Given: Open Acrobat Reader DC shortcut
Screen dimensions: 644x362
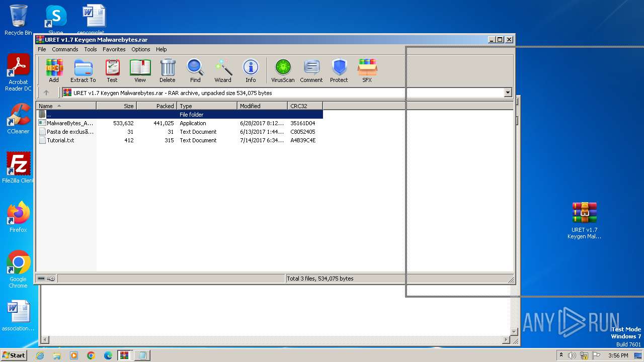Looking at the screenshot, I should [x=18, y=73].
